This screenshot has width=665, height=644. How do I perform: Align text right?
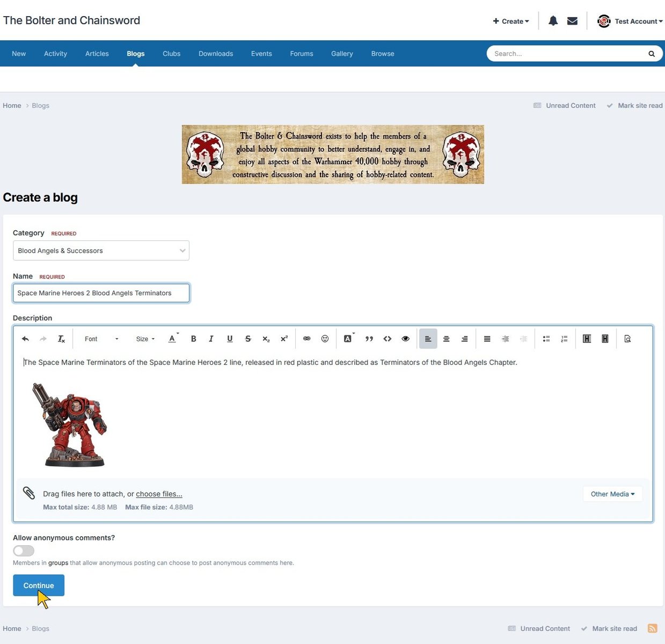tap(465, 339)
